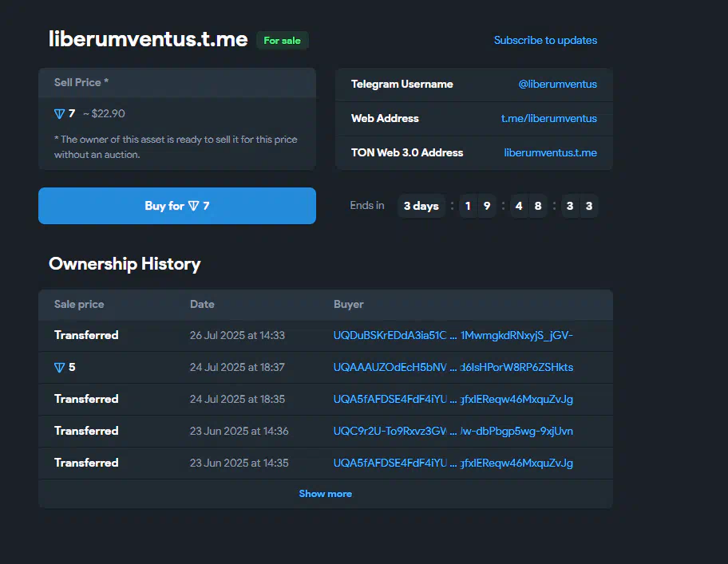Viewport: 728px width, 564px height.
Task: Click the date 24 Jul 2025 at 18:37
Action: (237, 367)
